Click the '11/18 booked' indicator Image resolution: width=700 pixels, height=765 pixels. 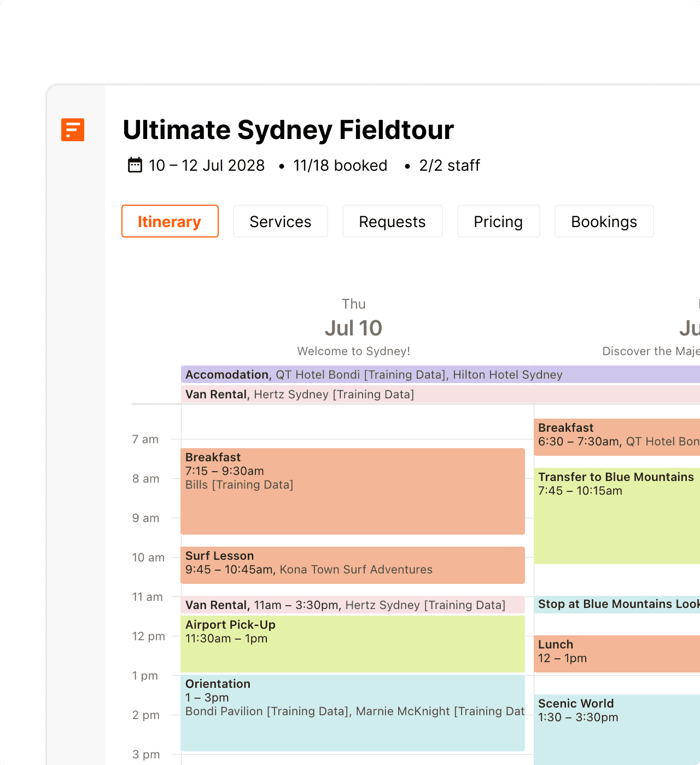click(x=340, y=165)
